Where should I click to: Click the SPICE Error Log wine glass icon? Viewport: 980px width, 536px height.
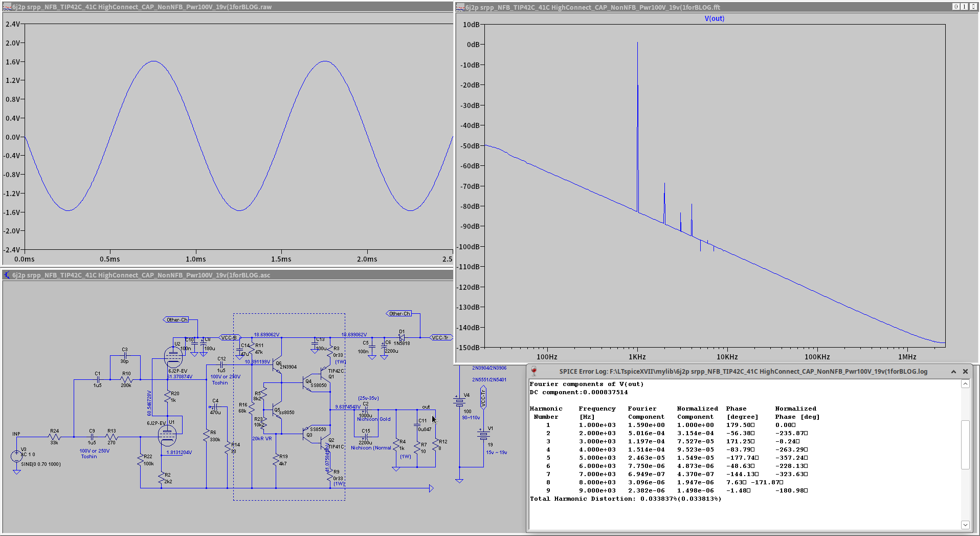[534, 371]
